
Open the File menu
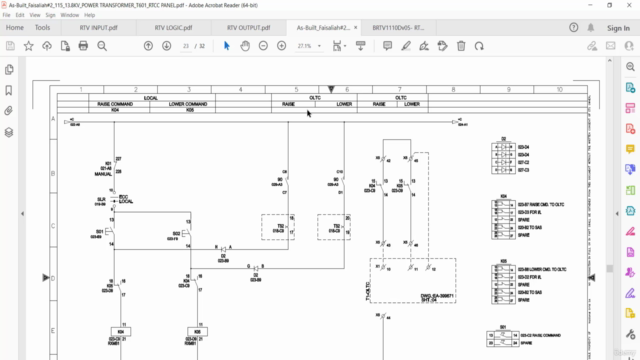pyautogui.click(x=7, y=15)
